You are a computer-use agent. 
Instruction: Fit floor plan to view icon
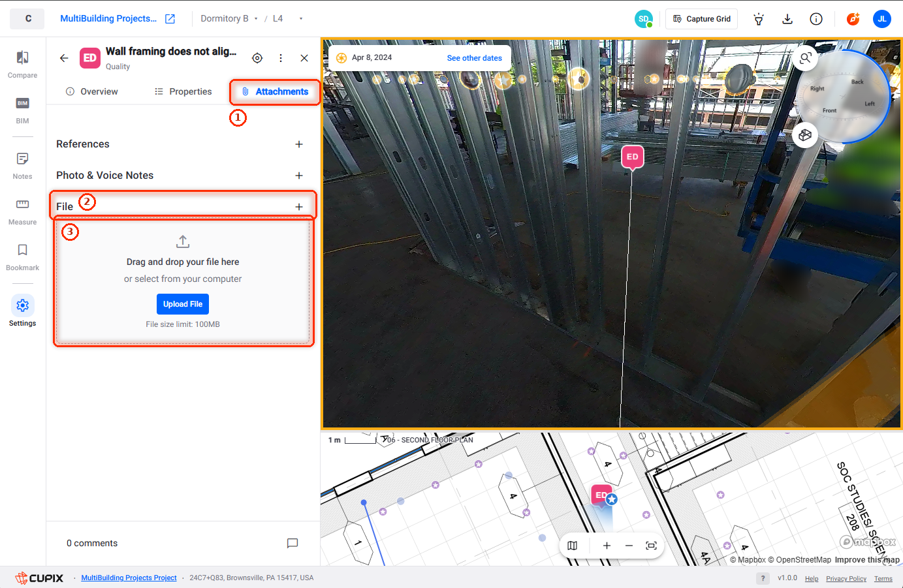click(x=651, y=546)
